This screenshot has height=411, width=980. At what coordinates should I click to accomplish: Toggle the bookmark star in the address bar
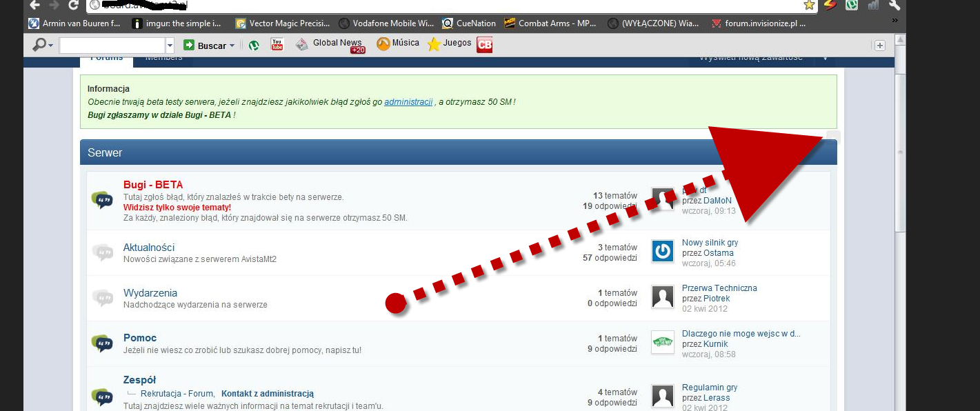[x=809, y=6]
